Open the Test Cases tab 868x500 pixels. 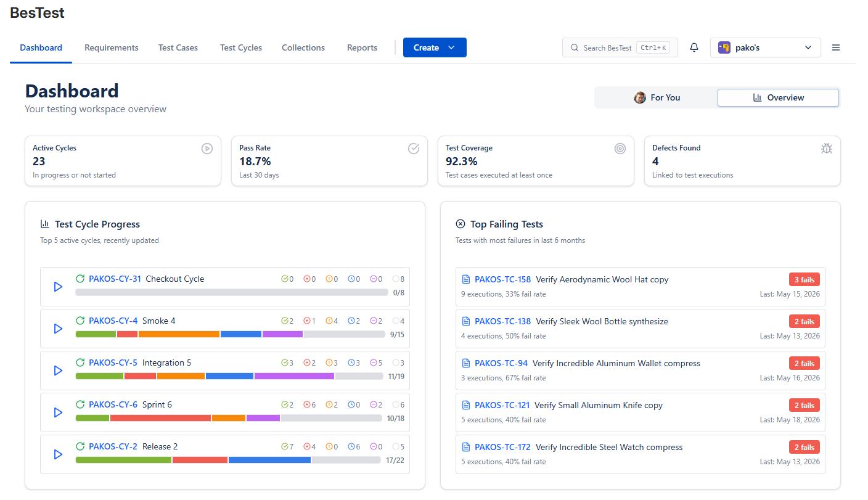click(178, 47)
